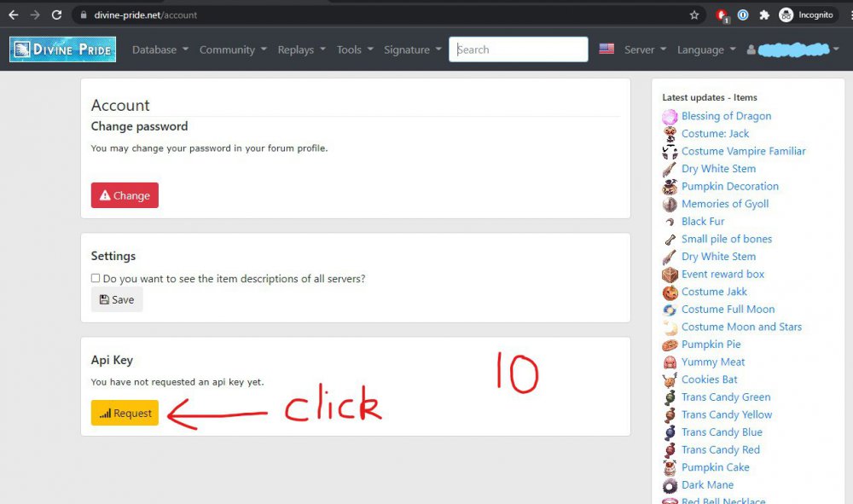
Task: Click the Blessing of Dragon item icon
Action: 670,116
